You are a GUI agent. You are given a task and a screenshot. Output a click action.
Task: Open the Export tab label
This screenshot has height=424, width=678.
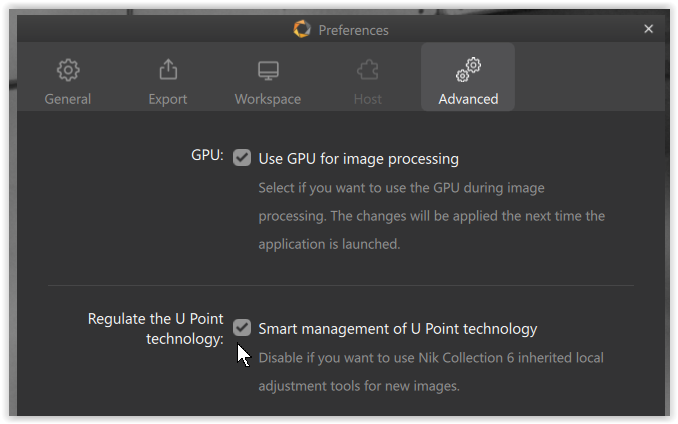168,99
